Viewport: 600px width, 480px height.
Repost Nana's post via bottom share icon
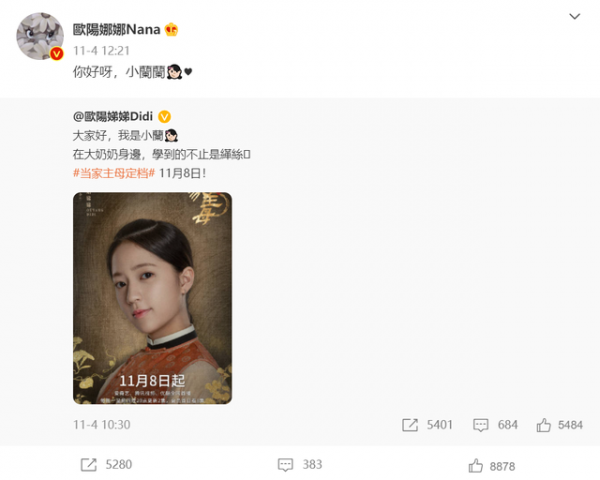tap(89, 465)
